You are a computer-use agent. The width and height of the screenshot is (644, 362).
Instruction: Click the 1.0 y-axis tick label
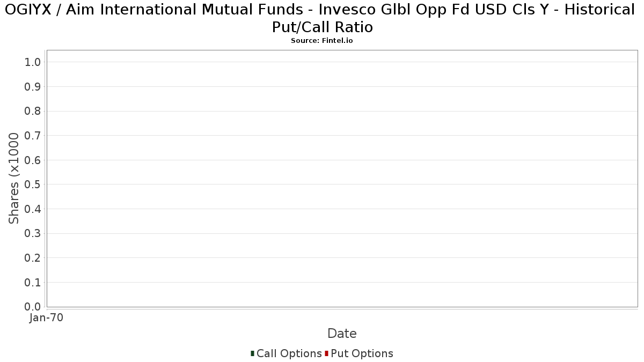[x=33, y=62]
